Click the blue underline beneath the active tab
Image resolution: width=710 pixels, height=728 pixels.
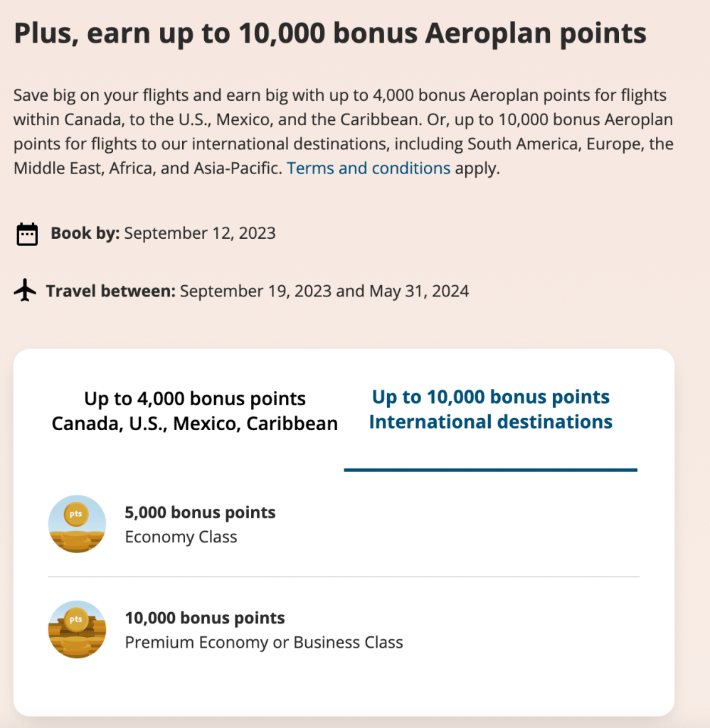tap(490, 470)
